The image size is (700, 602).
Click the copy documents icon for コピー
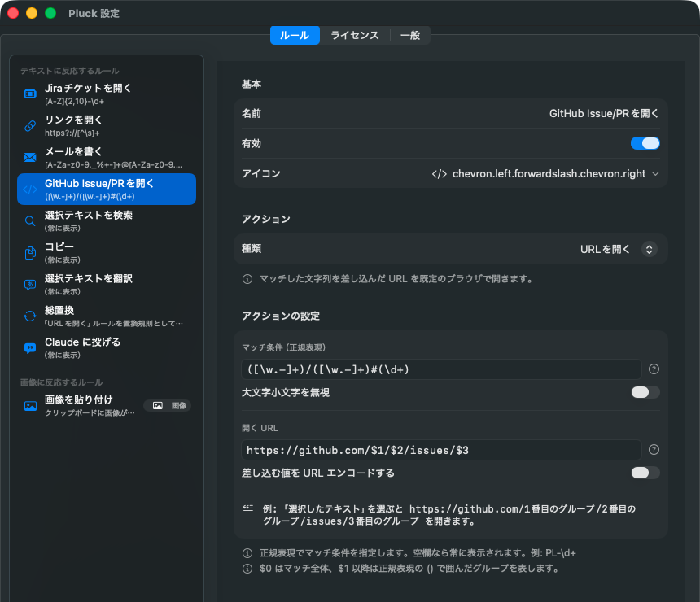[x=30, y=252]
